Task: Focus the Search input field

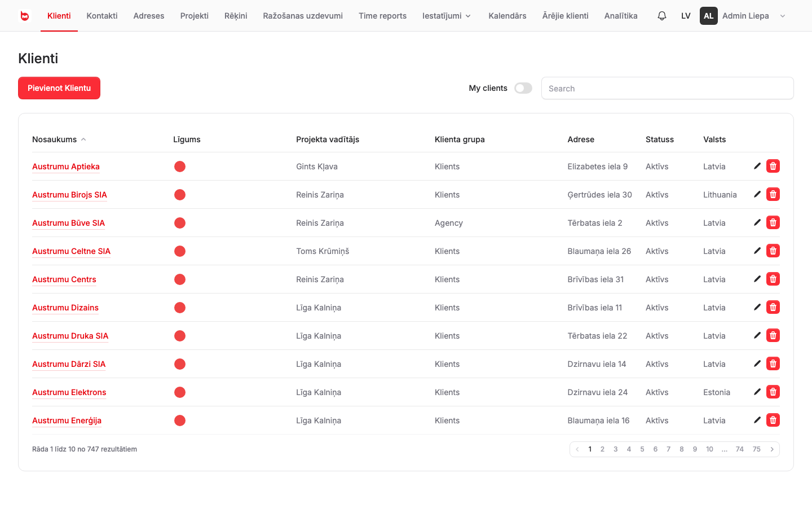Action: pyautogui.click(x=668, y=88)
